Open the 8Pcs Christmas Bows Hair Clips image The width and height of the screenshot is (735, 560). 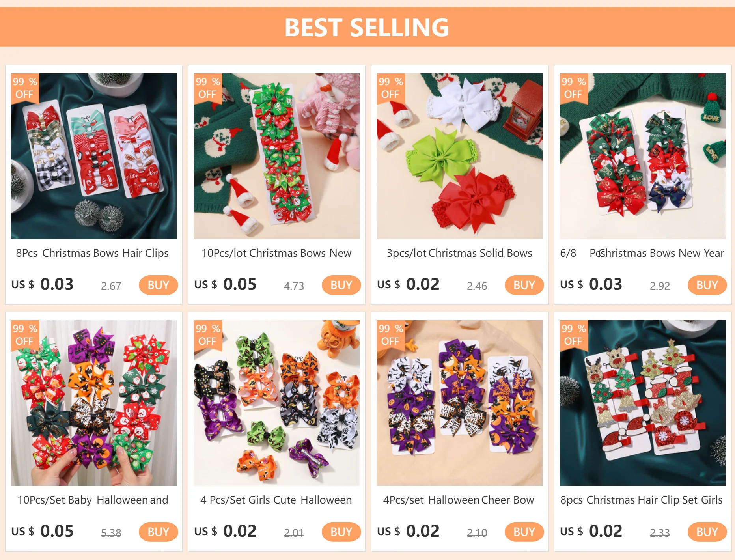[x=94, y=156]
